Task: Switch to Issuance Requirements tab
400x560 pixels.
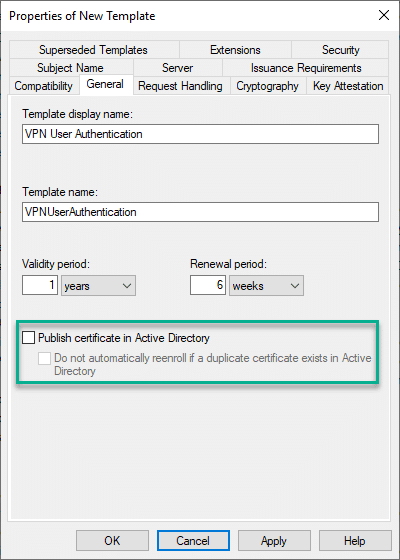Action: [x=306, y=68]
